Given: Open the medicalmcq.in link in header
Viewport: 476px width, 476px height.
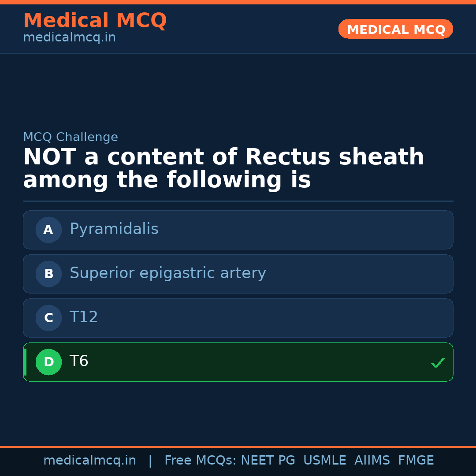Looking at the screenshot, I should [69, 37].
